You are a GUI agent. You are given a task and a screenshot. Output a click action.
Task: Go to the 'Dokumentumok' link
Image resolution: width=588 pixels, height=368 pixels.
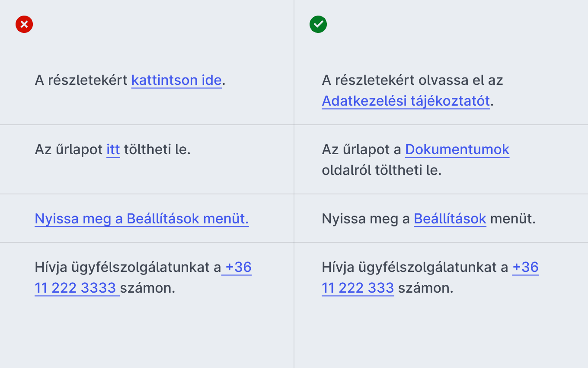pos(457,150)
